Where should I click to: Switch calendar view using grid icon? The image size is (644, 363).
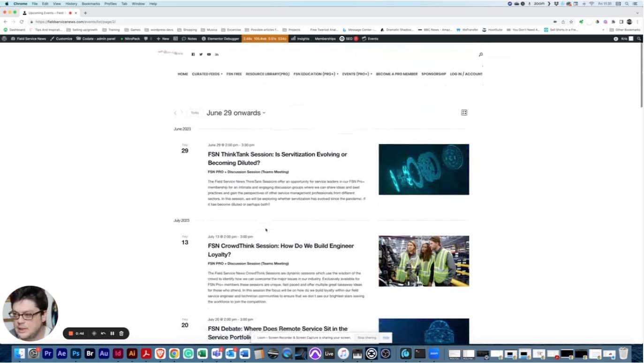[x=464, y=113]
